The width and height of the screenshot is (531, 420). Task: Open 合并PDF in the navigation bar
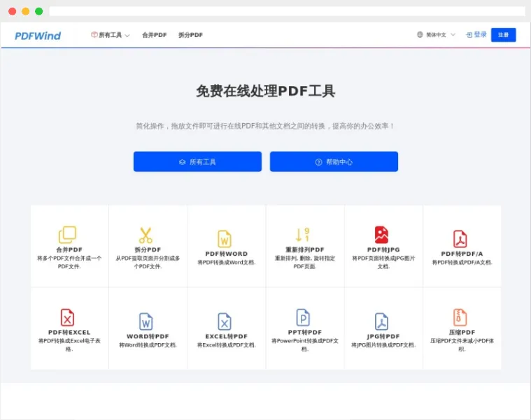155,35
